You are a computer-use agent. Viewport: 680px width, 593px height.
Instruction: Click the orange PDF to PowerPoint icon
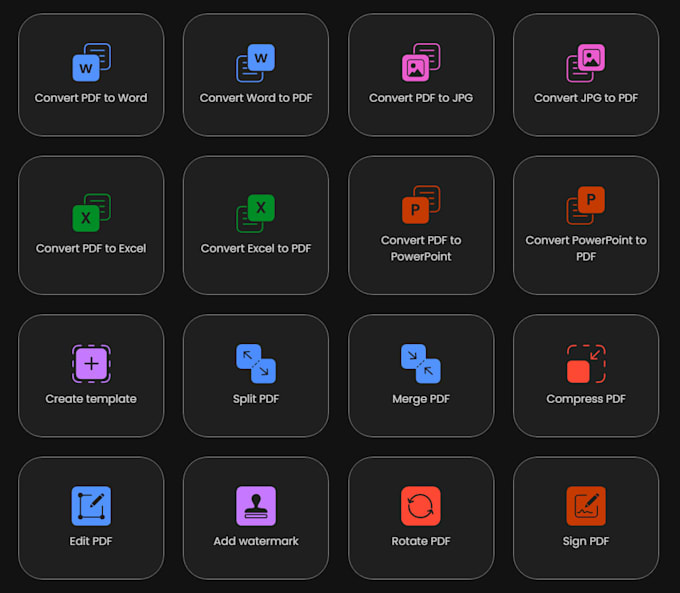point(421,205)
